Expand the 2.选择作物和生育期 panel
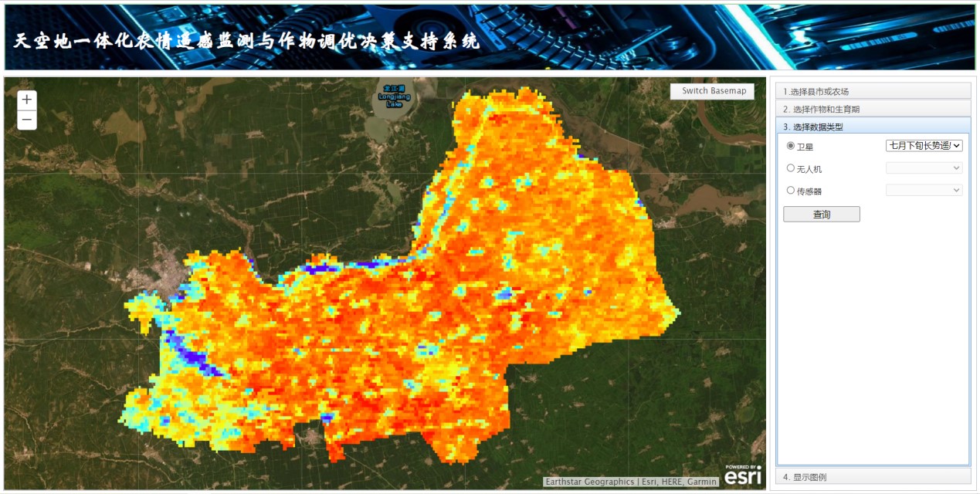This screenshot has height=494, width=980. 873,109
